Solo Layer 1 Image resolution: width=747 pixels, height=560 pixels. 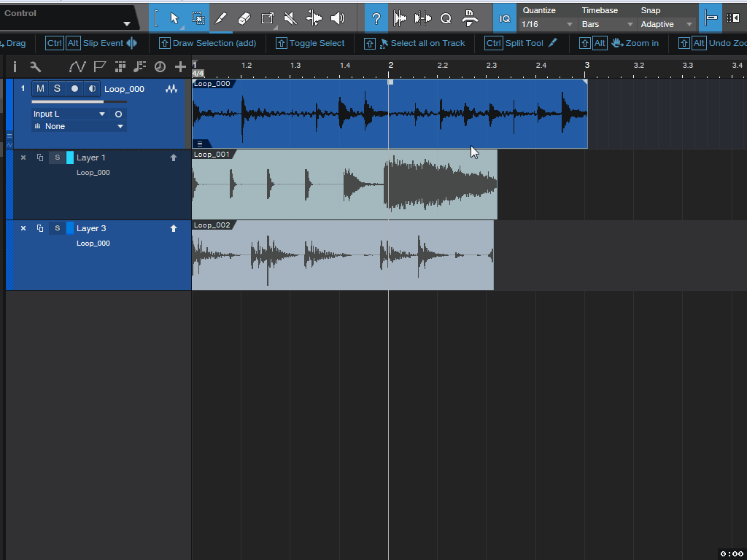57,157
